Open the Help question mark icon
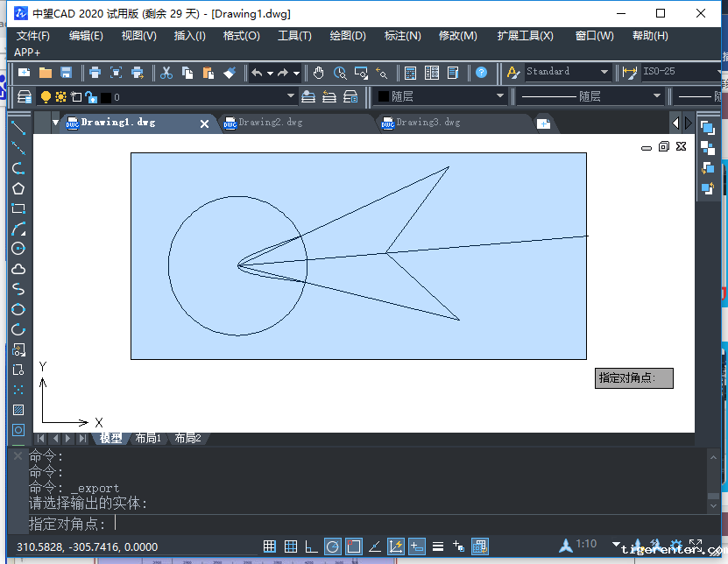728x564 pixels. [481, 73]
